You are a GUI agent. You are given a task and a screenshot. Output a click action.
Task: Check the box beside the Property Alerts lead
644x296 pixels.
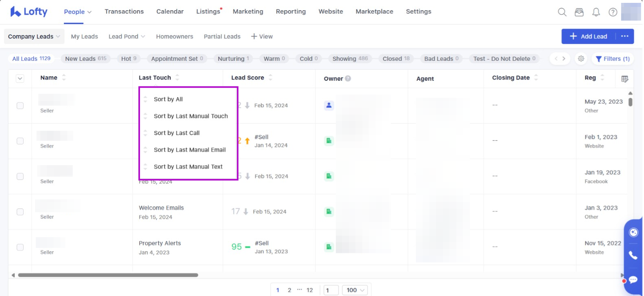[x=20, y=247]
